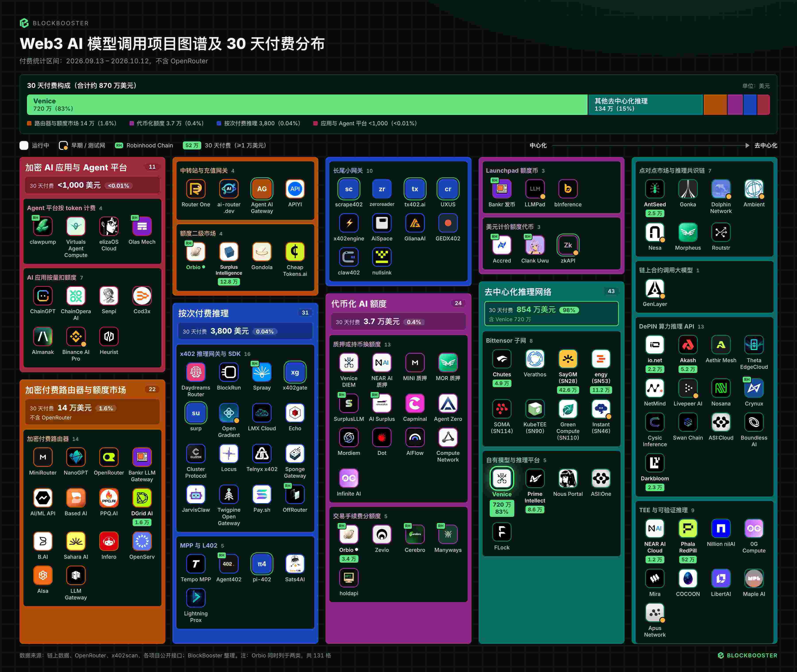Click the 代币化 AI 额度 section heading
Image resolution: width=797 pixels, height=672 pixels.
358,304
